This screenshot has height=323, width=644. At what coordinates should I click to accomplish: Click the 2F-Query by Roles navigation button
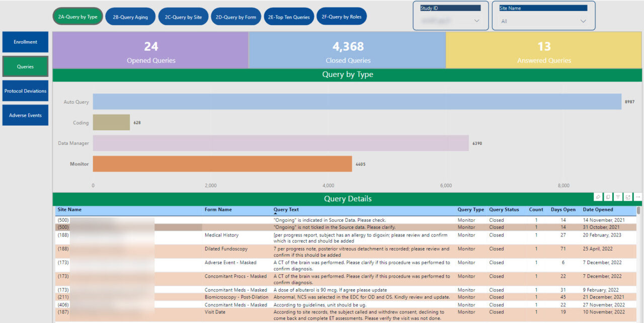(x=342, y=16)
